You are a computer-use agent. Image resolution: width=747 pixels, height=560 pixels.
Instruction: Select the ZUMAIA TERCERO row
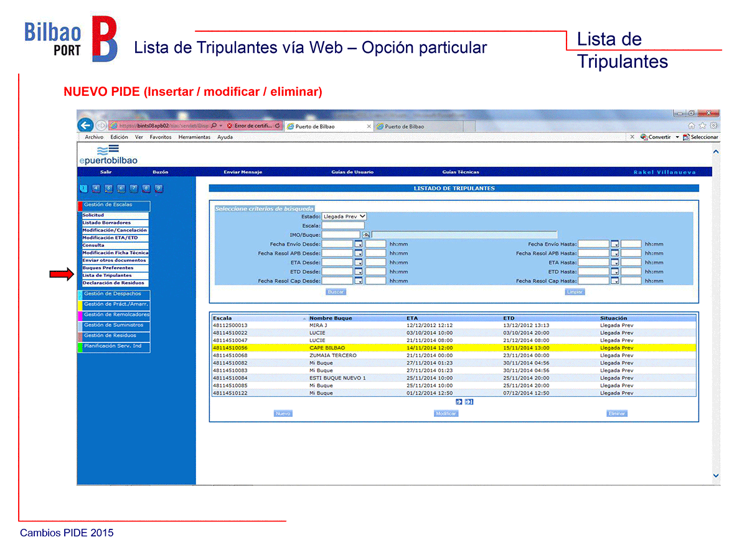coord(454,355)
